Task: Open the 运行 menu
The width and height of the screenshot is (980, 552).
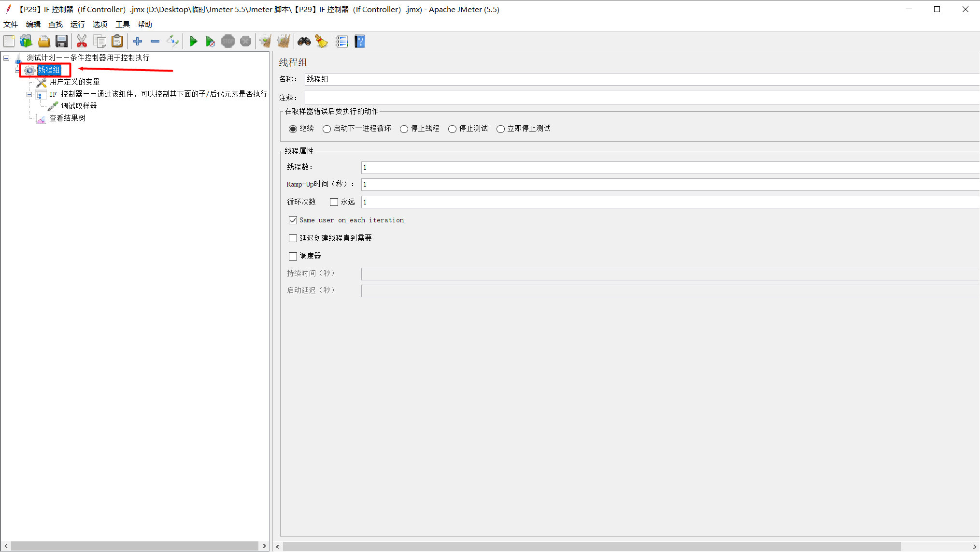Action: 78,24
